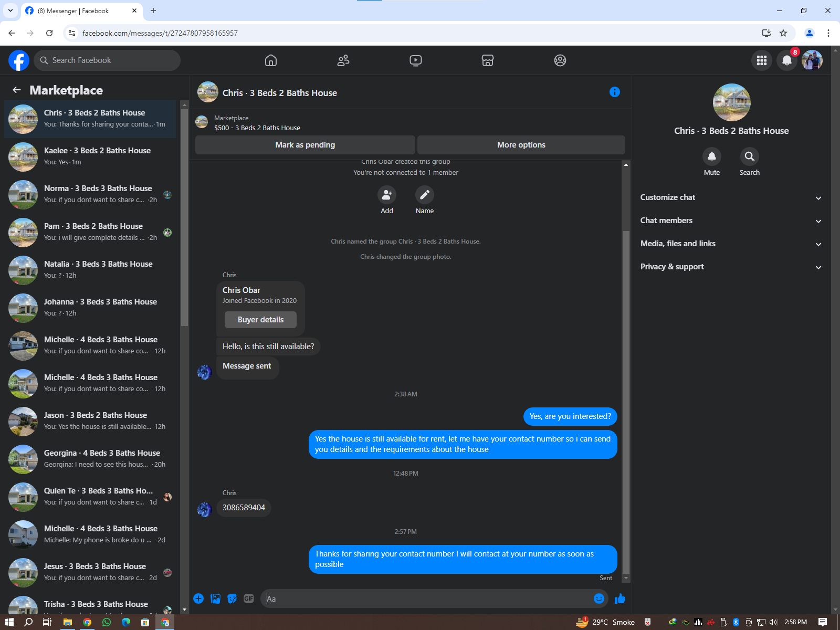
Task: Open a new browser tab
Action: [153, 10]
